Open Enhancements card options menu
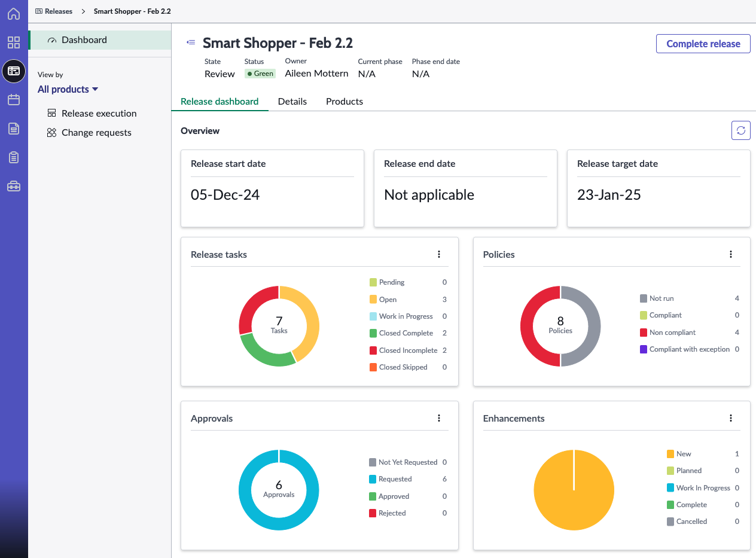The image size is (756, 558). 731,418
